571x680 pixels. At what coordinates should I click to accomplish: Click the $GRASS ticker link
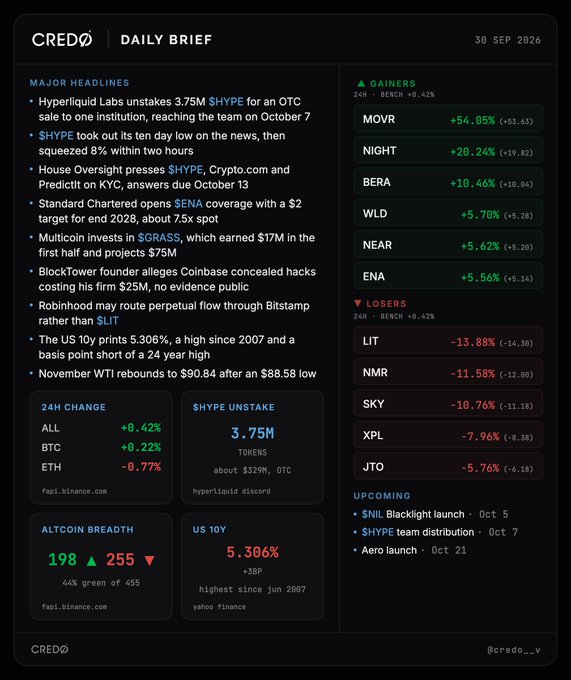(159, 238)
